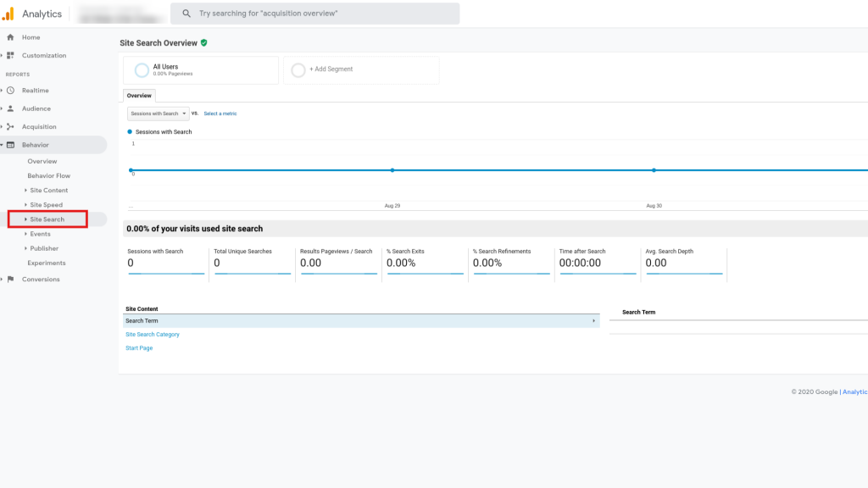868x488 pixels.
Task: Click the search magnifier icon
Action: (x=186, y=14)
